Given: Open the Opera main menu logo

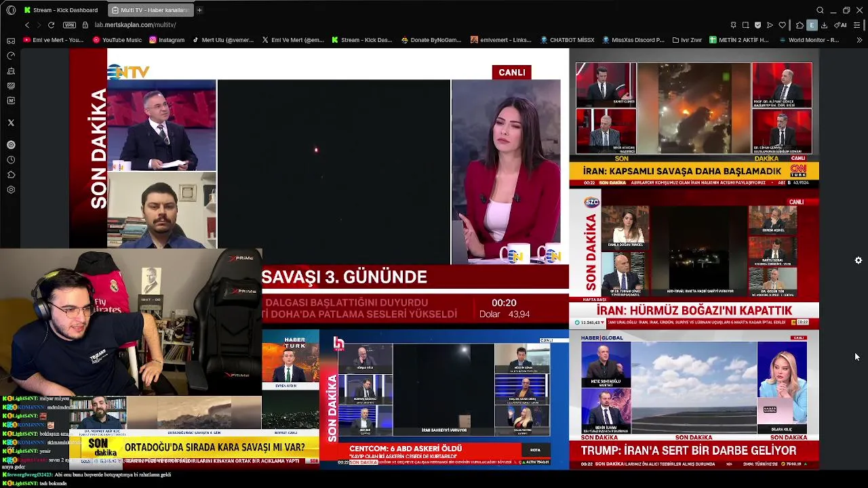Looking at the screenshot, I should 11,10.
